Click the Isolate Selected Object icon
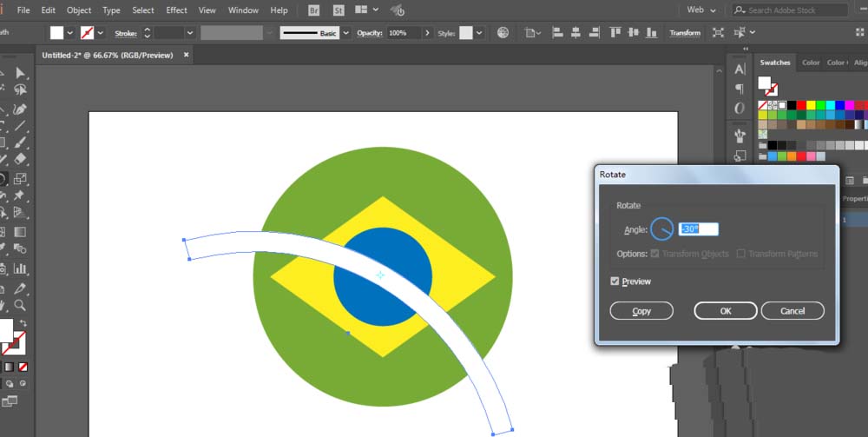Screen dimensions: 868x437 click(718, 33)
